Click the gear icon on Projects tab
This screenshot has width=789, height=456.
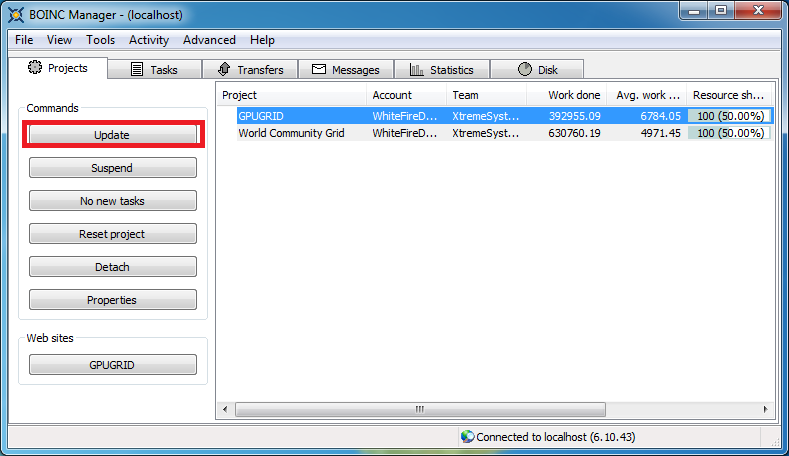(35, 67)
